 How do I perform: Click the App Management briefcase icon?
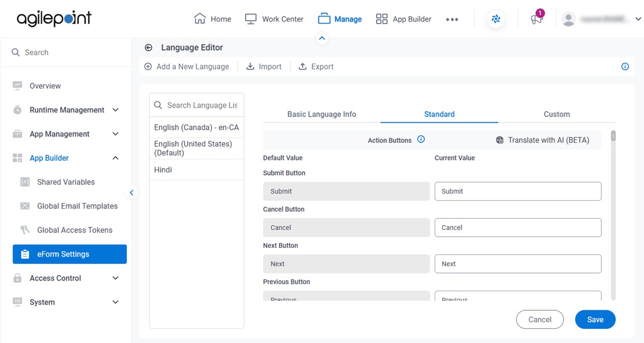pyautogui.click(x=18, y=134)
